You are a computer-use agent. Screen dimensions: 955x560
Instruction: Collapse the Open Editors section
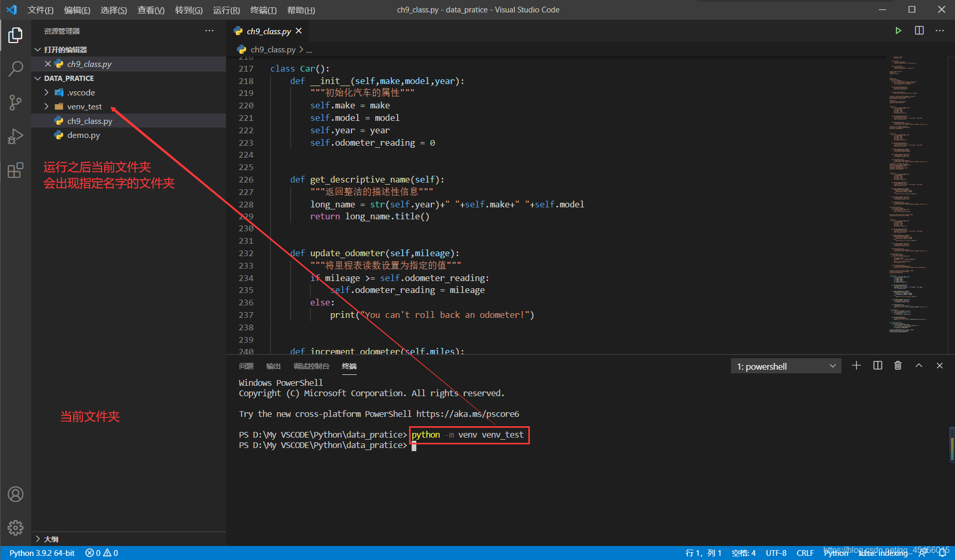click(38, 50)
